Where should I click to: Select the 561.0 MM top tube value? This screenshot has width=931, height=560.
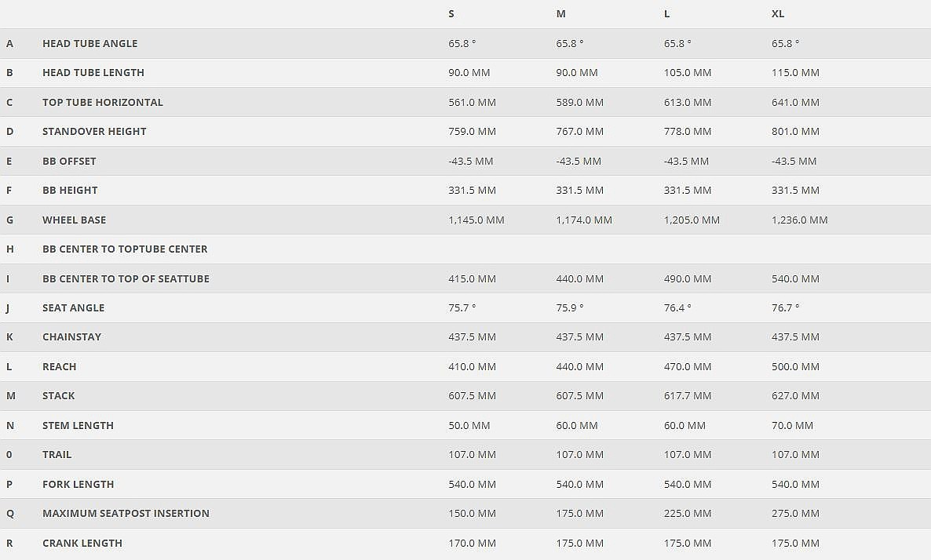[472, 103]
